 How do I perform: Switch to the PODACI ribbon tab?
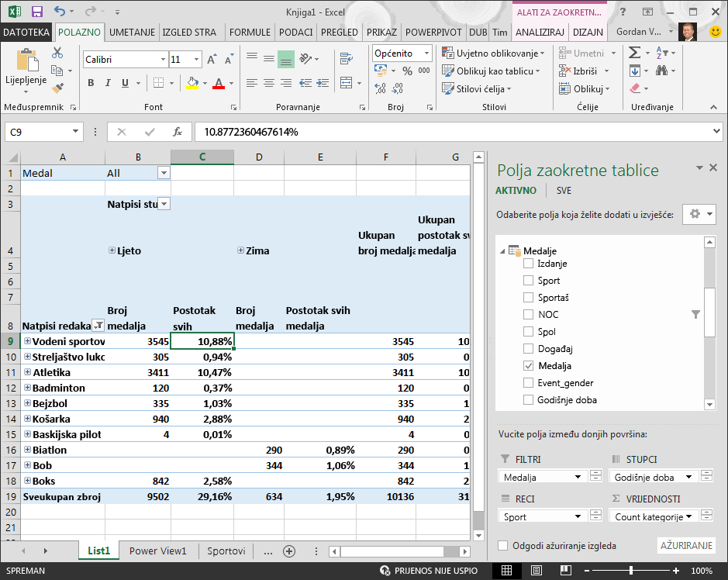(x=295, y=32)
